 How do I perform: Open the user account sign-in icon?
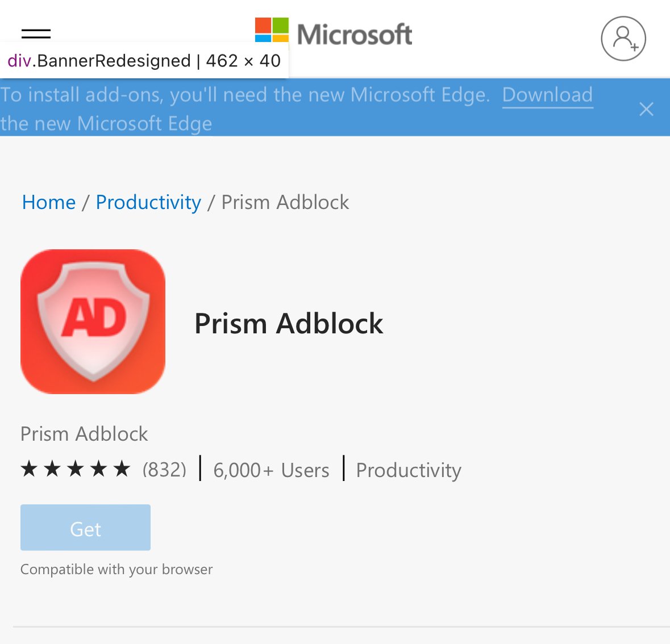(x=623, y=39)
